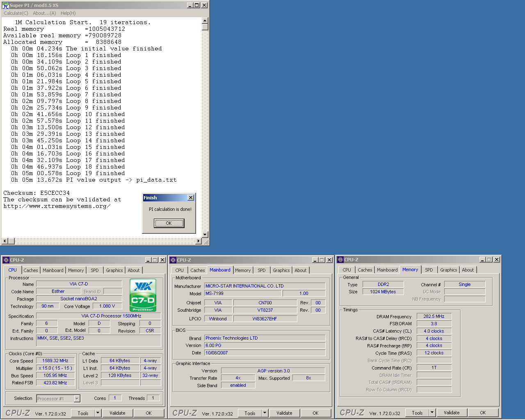Click the DRAM Frequency value 282.5 MHz
The width and height of the screenshot is (525, 420).
pyautogui.click(x=434, y=316)
